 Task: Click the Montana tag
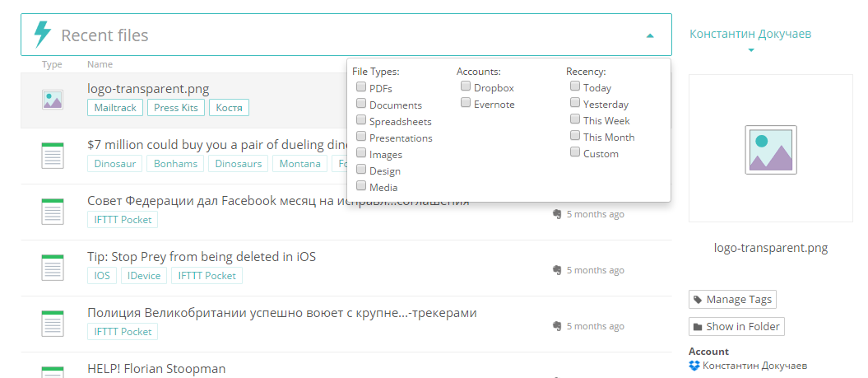pos(300,164)
